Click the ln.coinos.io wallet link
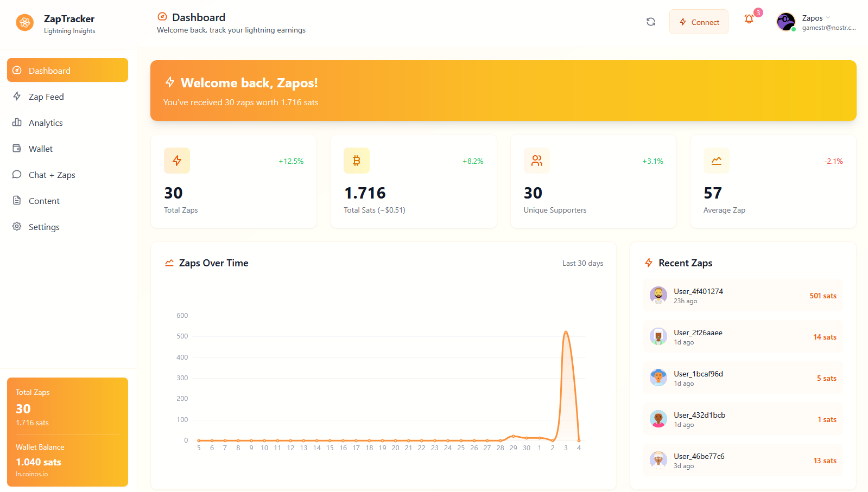The width and height of the screenshot is (868, 492). tap(31, 474)
